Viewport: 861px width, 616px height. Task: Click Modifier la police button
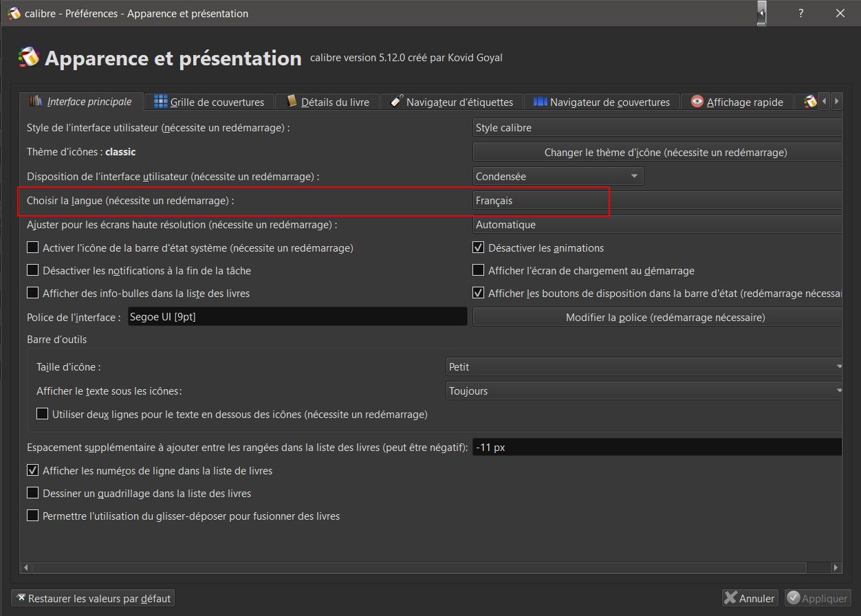[657, 317]
